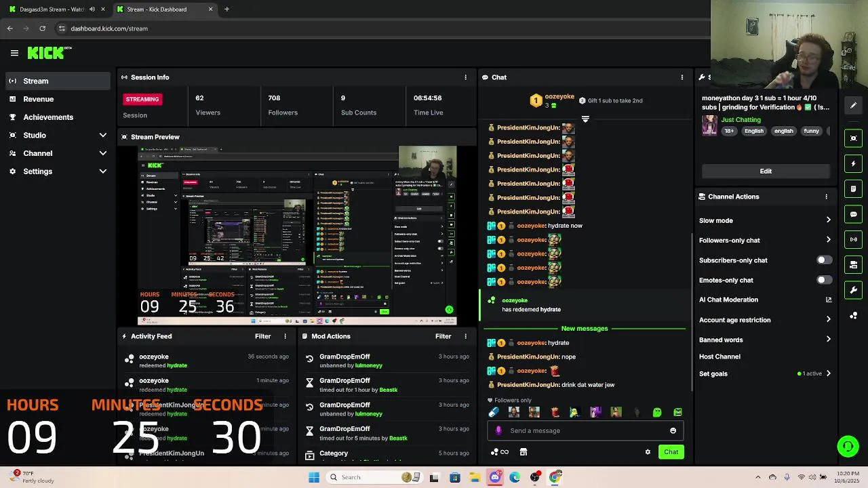The image size is (868, 488).
Task: Toggle the lightning bolt widget in right sidebar
Action: [854, 163]
